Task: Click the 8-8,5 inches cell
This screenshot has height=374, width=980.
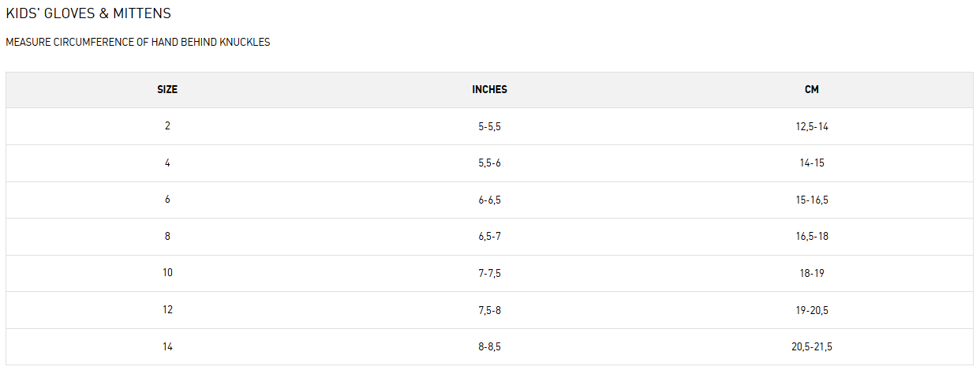Action: [x=489, y=347]
